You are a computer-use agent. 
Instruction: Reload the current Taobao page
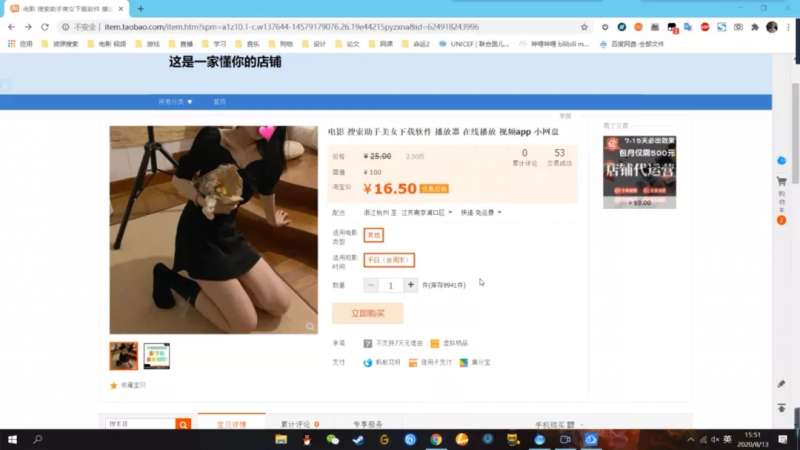45,27
